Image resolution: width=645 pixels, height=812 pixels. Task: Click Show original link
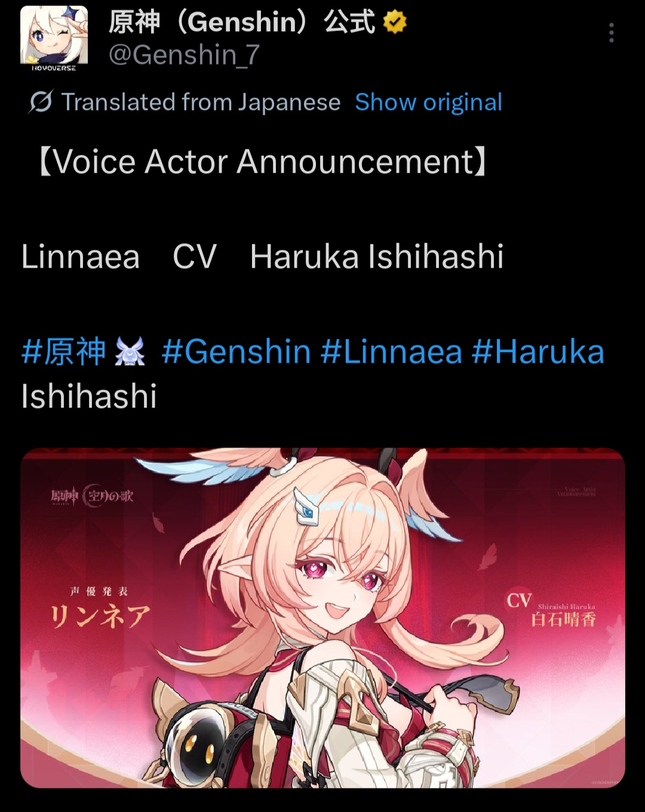pos(428,102)
